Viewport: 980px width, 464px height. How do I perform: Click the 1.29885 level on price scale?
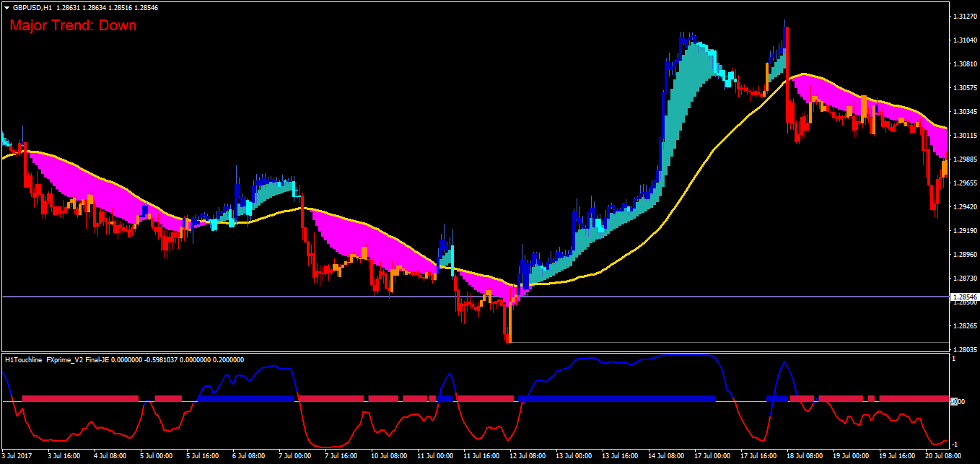(x=965, y=159)
